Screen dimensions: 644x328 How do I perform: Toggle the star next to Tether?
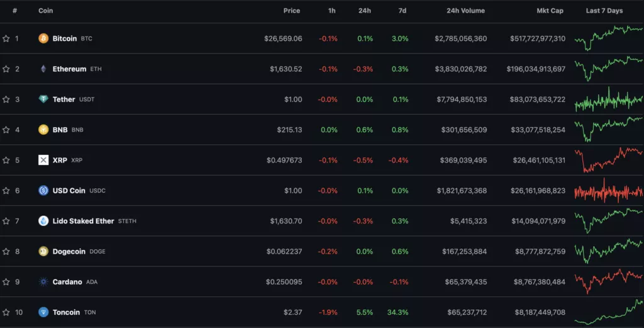pyautogui.click(x=6, y=99)
